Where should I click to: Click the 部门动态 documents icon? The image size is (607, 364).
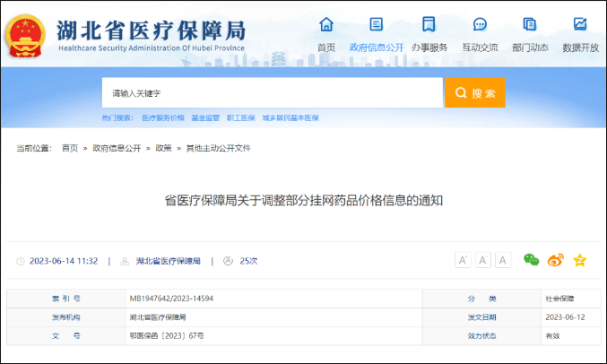pyautogui.click(x=530, y=24)
